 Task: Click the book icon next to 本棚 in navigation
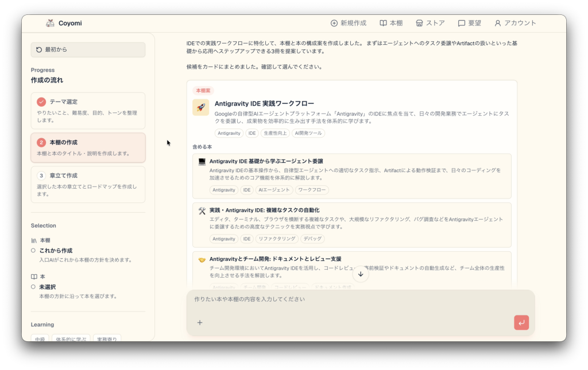[x=383, y=23]
